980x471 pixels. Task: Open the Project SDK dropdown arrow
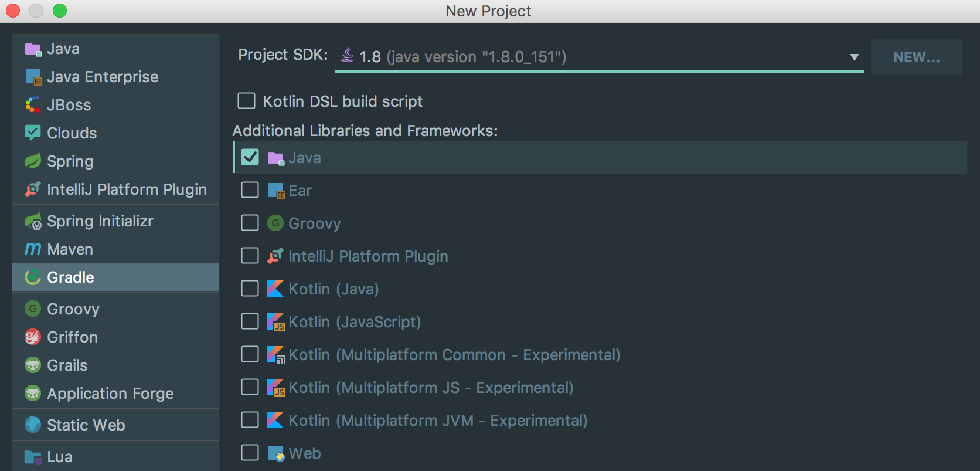pyautogui.click(x=854, y=57)
